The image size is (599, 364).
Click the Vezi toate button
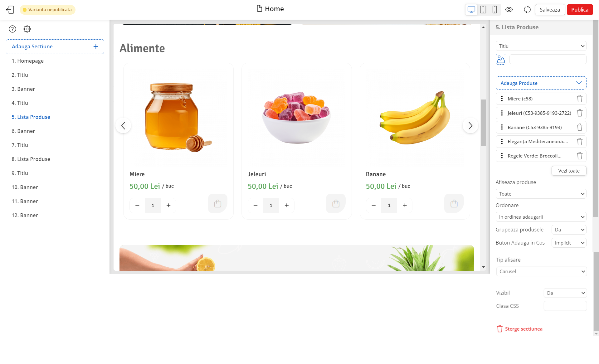pos(569,171)
